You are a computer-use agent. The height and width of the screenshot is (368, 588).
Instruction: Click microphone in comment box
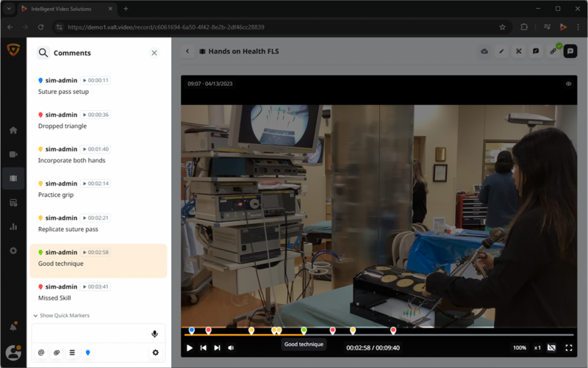[x=154, y=334]
